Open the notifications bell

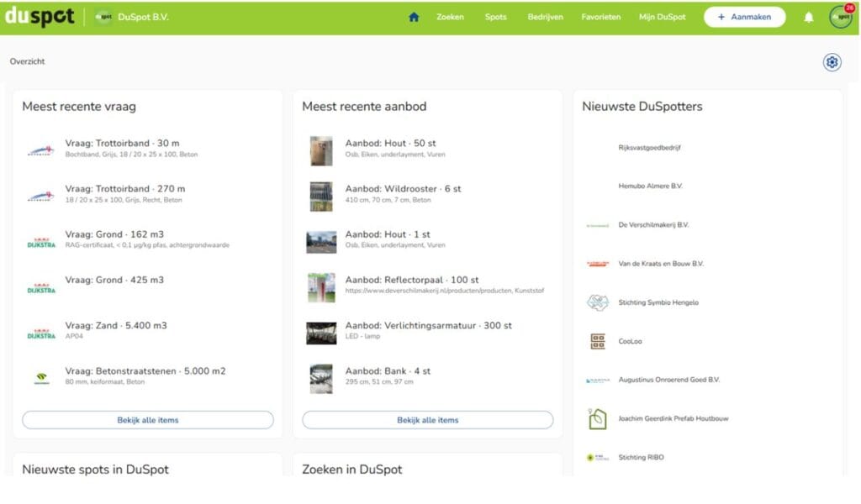tap(809, 18)
